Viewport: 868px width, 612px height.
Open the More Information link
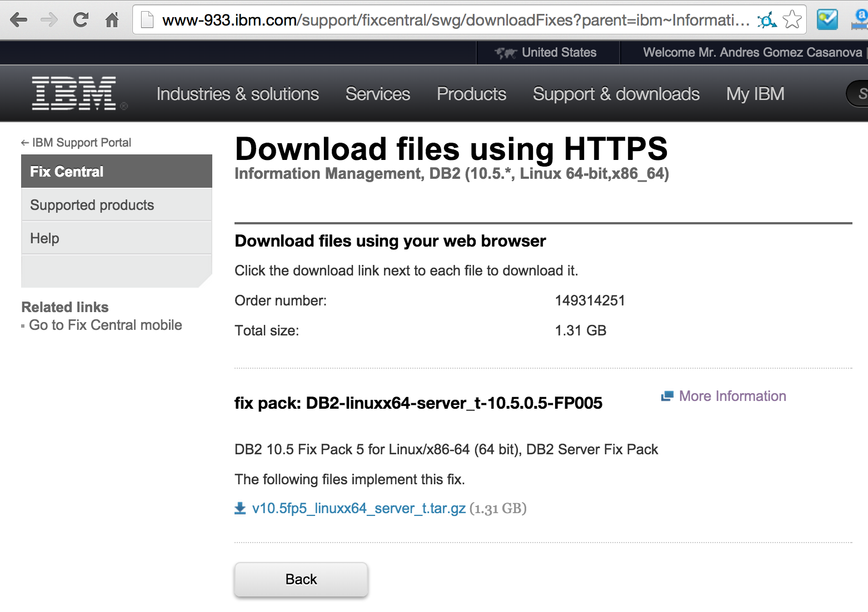[732, 396]
